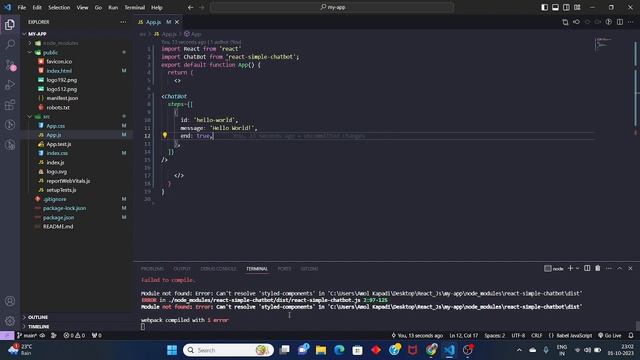Click Ln 12, Col 17 in status bar

463,335
